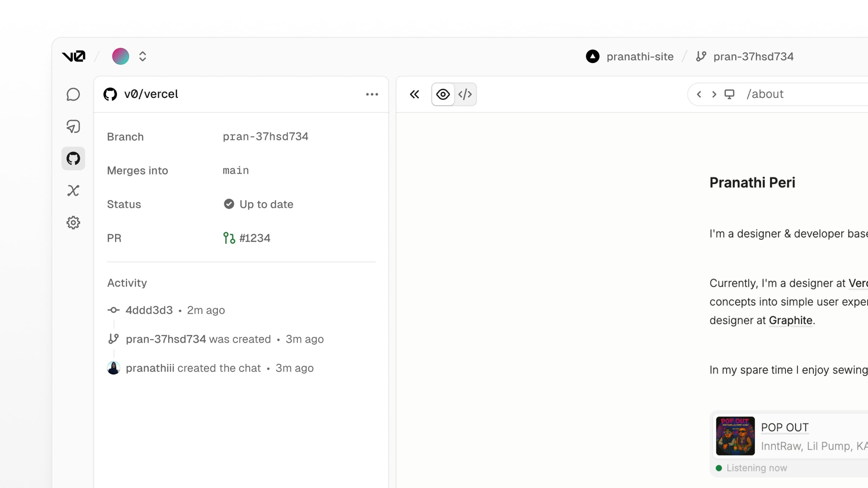Open the pranathi-site project breadcrumb

630,56
